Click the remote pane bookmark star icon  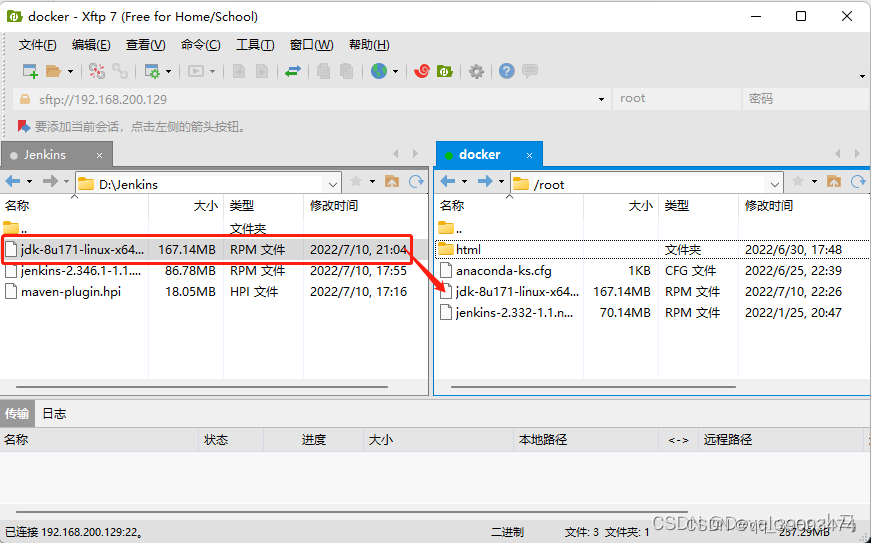tap(798, 182)
